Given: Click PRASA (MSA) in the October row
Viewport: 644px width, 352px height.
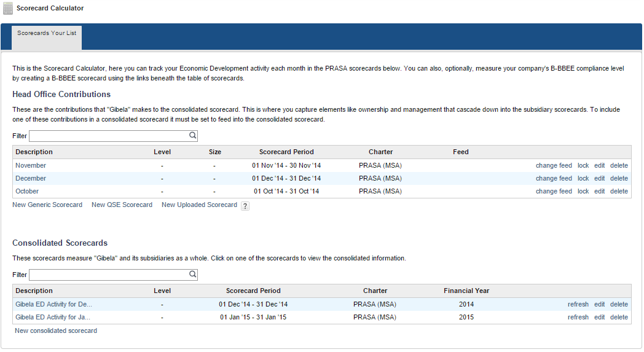Looking at the screenshot, I should coord(380,192).
